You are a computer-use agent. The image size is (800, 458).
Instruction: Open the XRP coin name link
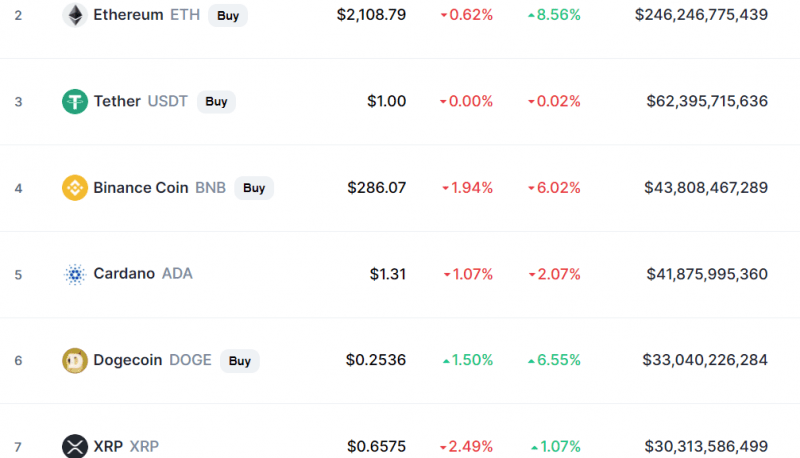(x=108, y=446)
